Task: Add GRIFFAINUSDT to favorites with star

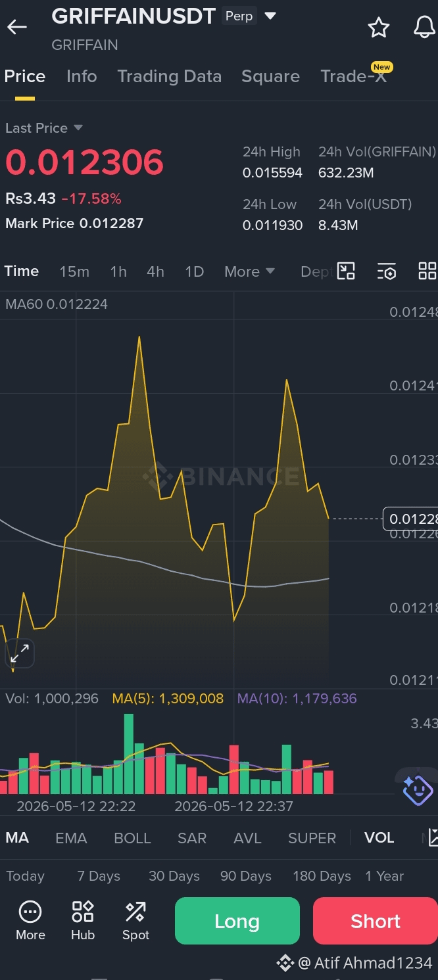Action: [378, 28]
